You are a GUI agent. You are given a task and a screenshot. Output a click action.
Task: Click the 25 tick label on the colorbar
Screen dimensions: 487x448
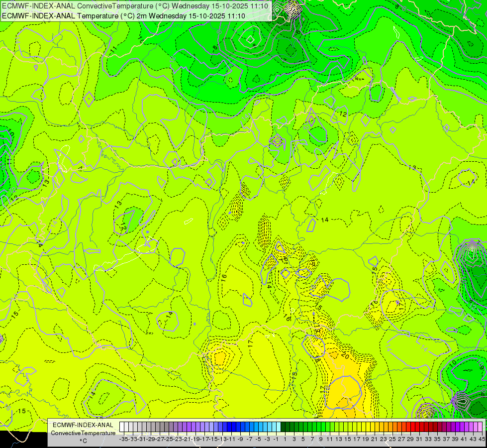point(392,439)
